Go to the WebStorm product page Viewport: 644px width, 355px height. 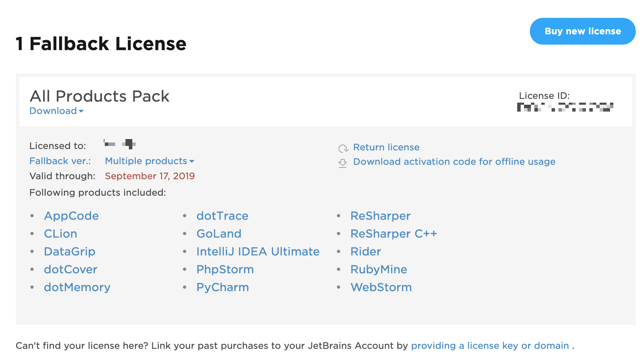(381, 287)
